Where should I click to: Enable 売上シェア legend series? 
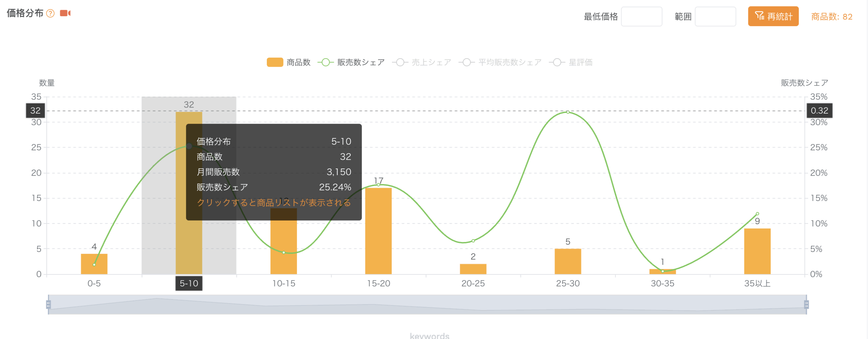[421, 62]
